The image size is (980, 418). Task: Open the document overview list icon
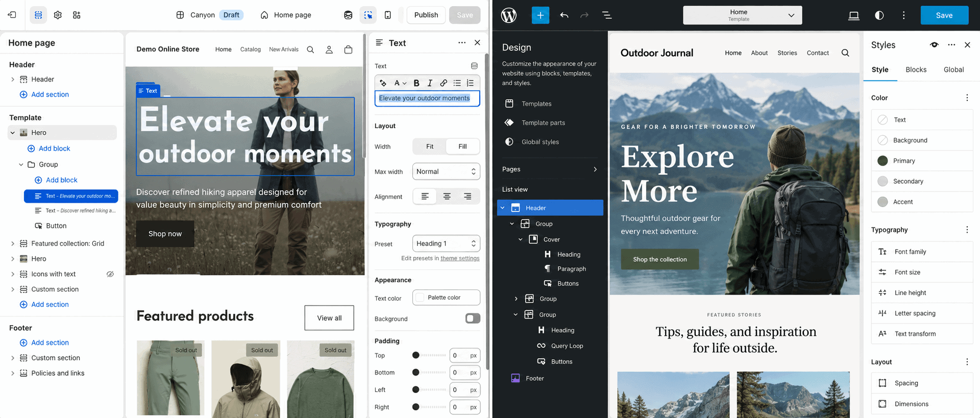pyautogui.click(x=607, y=15)
